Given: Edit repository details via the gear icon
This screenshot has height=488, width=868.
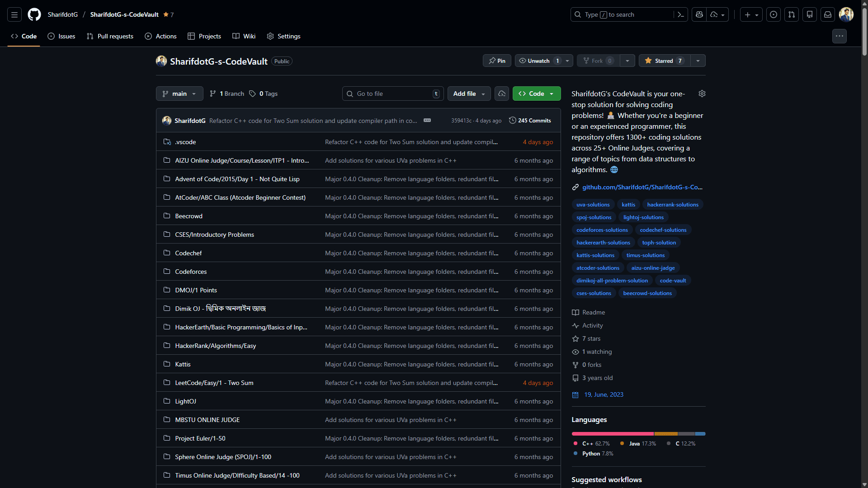Looking at the screenshot, I should [x=702, y=94].
